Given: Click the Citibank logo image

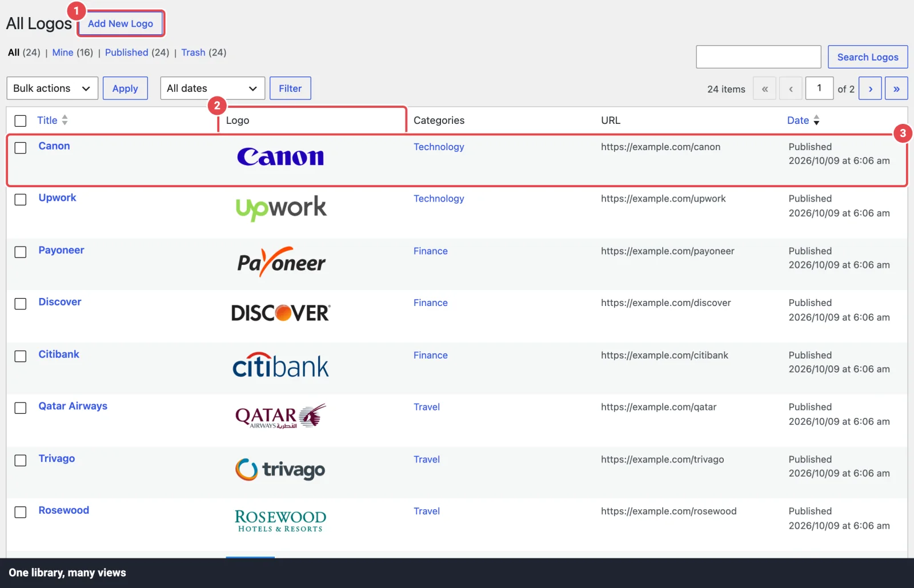Looking at the screenshot, I should click(280, 365).
